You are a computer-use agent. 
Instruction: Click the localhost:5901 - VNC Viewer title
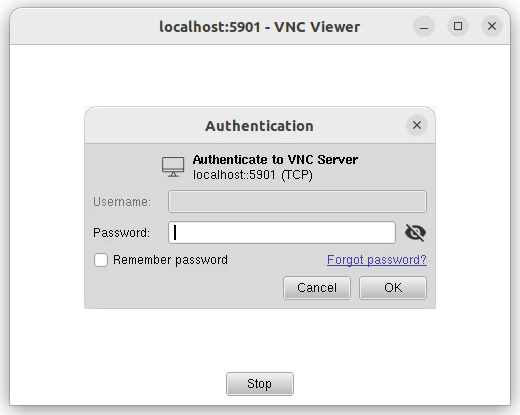point(260,27)
